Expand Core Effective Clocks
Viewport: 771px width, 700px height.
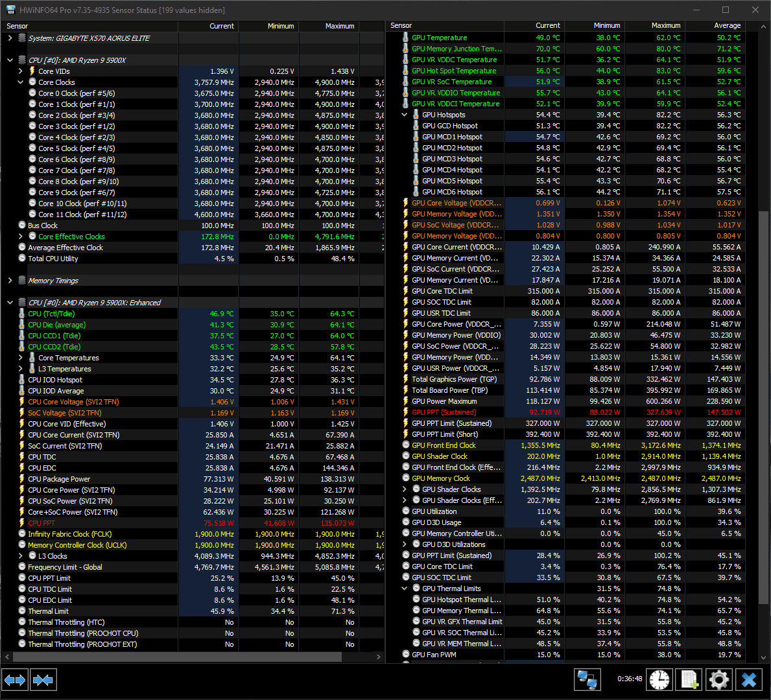21,237
